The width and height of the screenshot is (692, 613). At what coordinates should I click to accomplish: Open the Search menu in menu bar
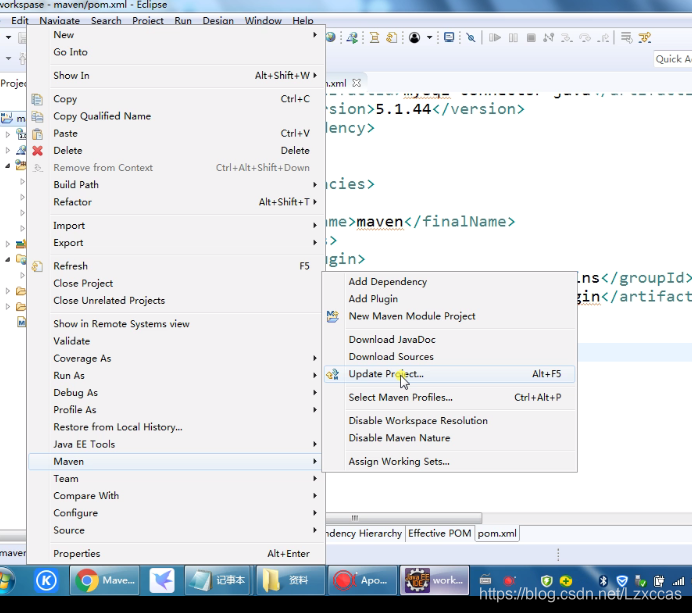[x=106, y=20]
